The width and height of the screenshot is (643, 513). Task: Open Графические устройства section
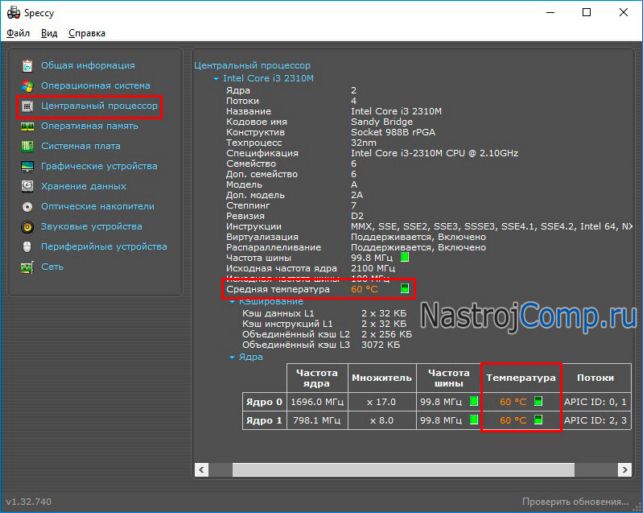99,166
